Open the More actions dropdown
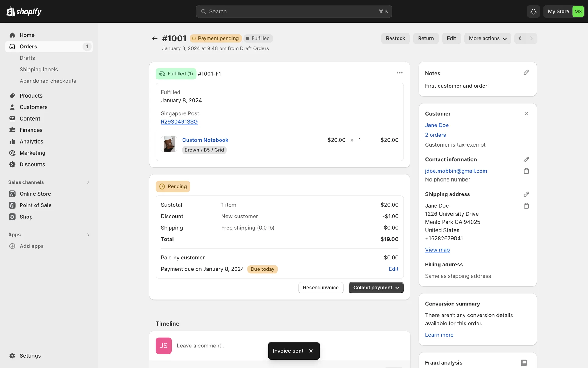This screenshot has width=588, height=368. (487, 38)
